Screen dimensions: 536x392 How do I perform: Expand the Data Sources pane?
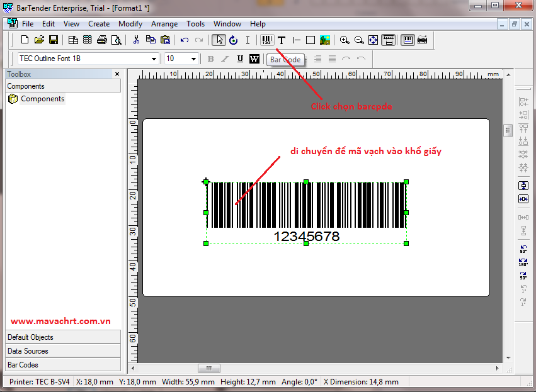pyautogui.click(x=63, y=351)
